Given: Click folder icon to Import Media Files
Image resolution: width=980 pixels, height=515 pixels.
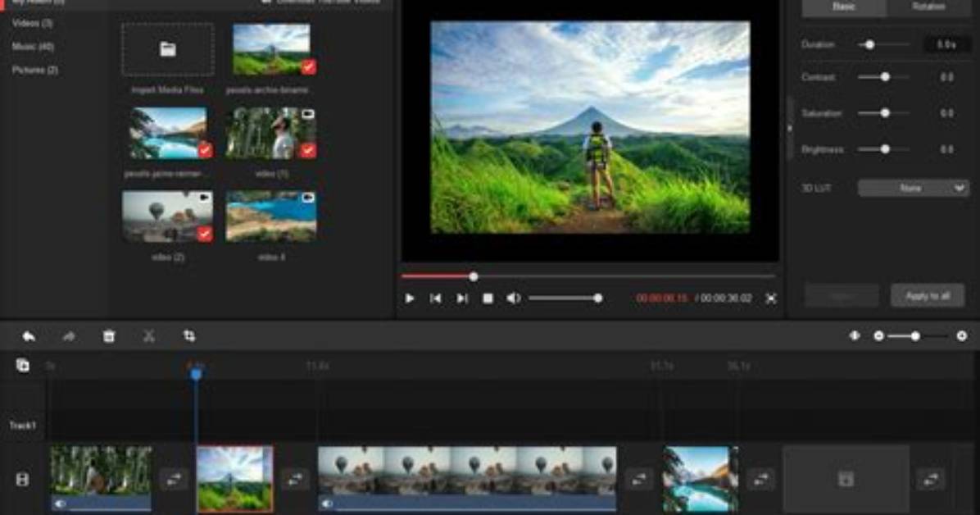Looking at the screenshot, I should click(167, 49).
